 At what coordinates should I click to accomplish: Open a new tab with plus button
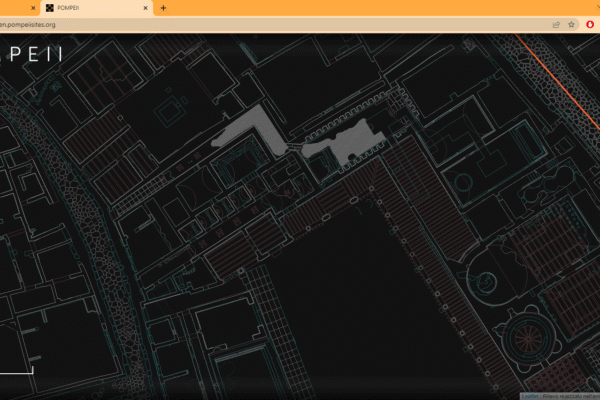tap(163, 8)
